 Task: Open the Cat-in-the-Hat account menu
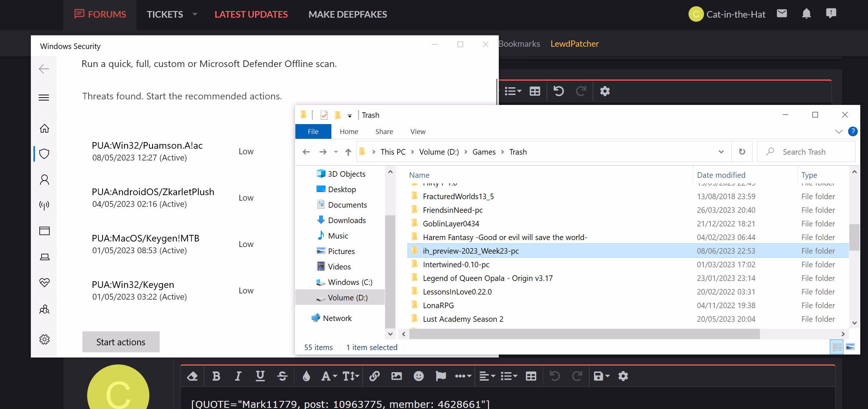click(x=727, y=14)
